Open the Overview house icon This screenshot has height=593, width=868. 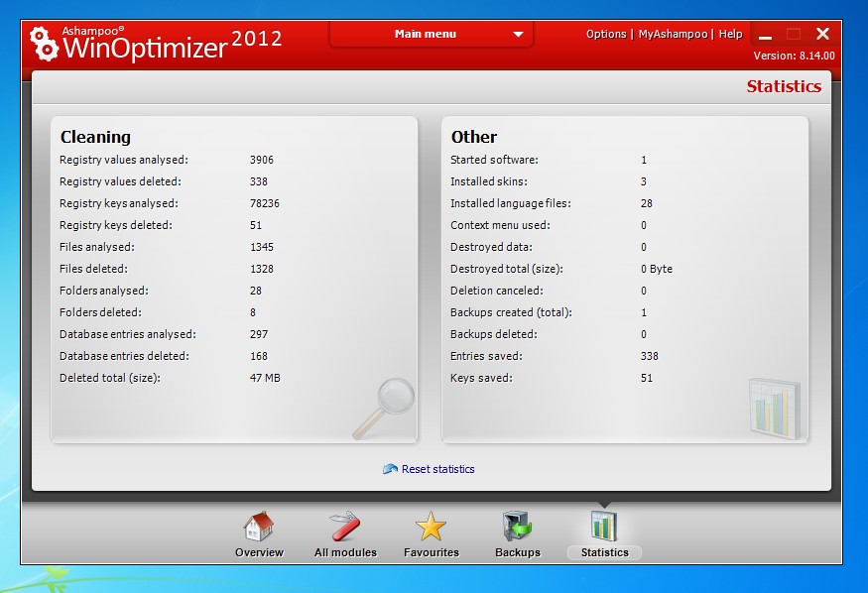[259, 526]
